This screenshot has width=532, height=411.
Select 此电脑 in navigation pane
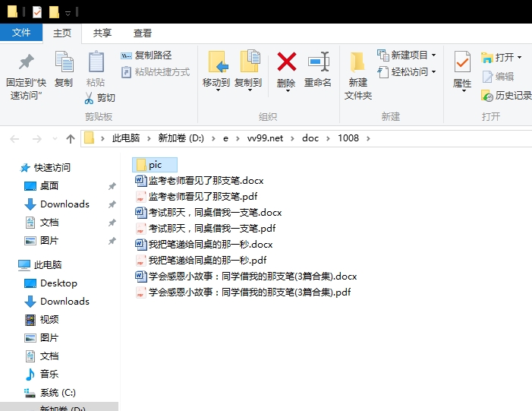pyautogui.click(x=39, y=264)
